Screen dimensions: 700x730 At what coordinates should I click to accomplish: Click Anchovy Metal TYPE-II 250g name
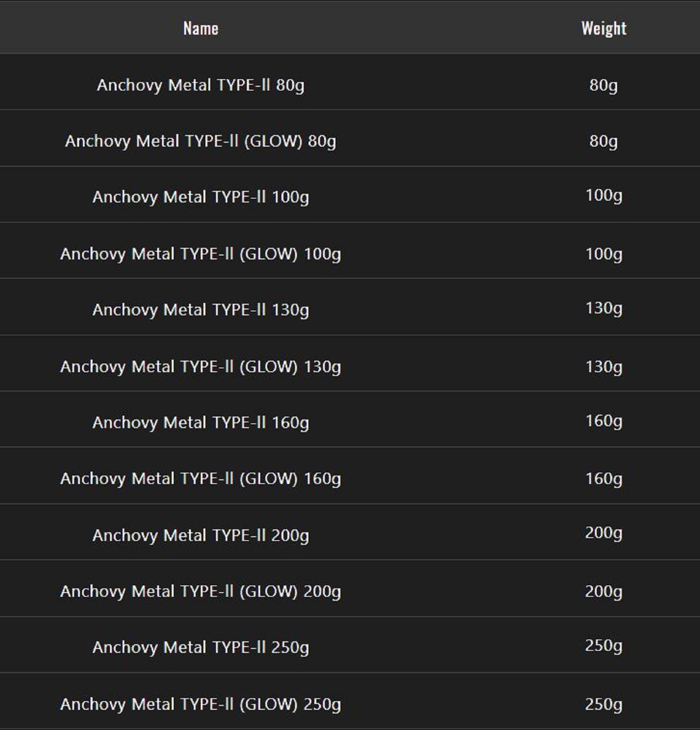pos(201,648)
